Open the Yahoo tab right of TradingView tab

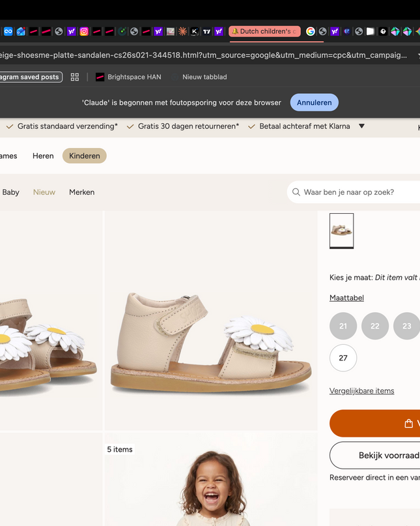(x=219, y=31)
